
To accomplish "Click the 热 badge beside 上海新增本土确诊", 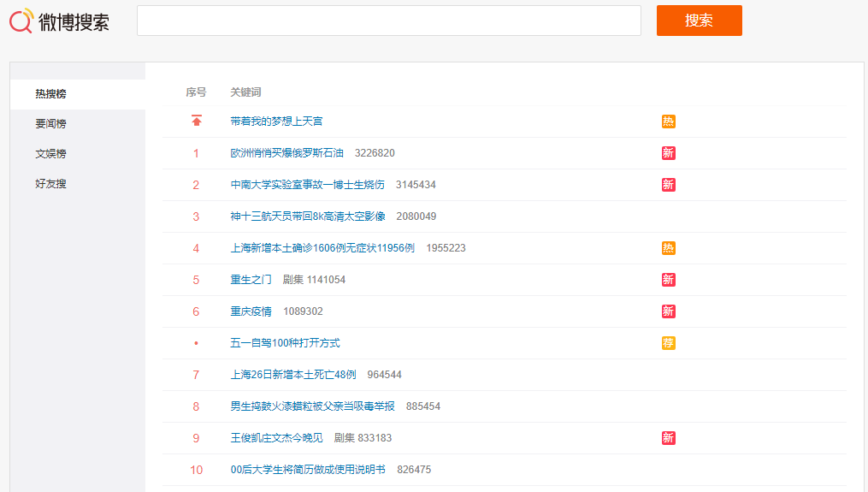I will [668, 248].
